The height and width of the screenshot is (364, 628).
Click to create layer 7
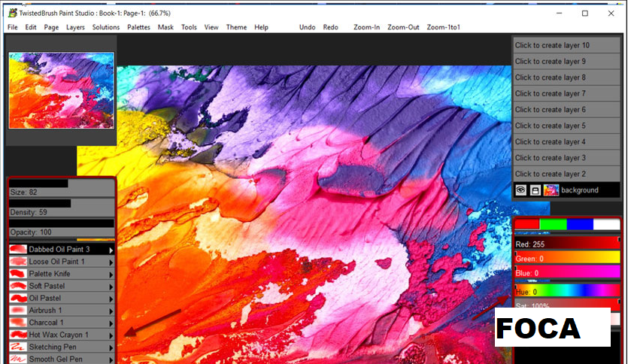pyautogui.click(x=566, y=93)
